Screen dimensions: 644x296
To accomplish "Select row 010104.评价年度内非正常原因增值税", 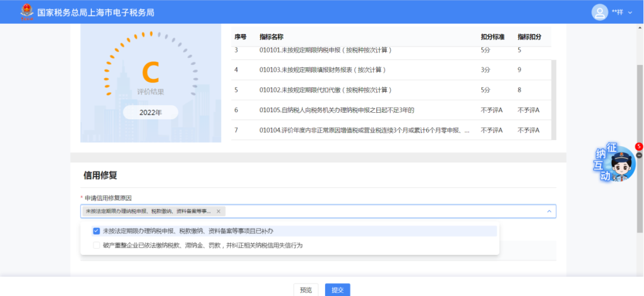I will click(391, 130).
